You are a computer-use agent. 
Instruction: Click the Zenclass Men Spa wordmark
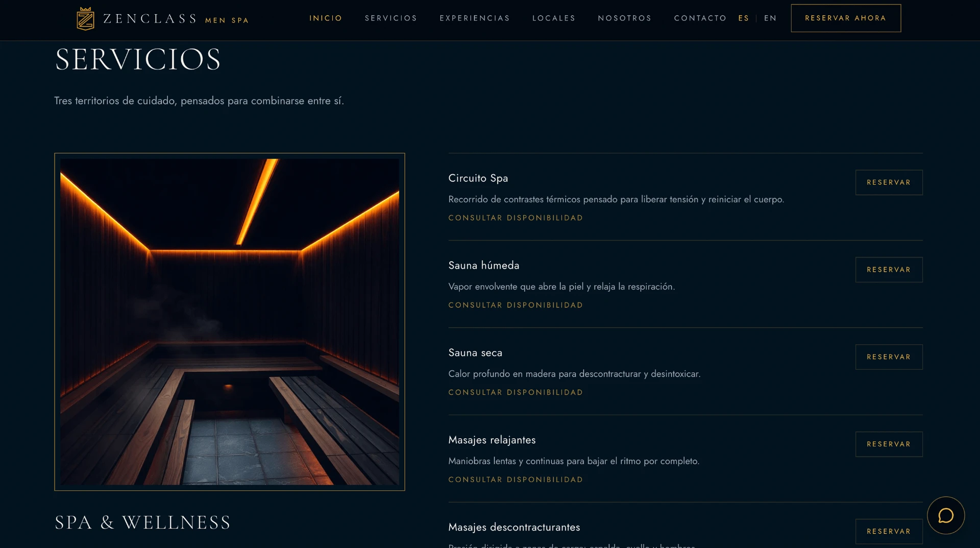(x=176, y=19)
